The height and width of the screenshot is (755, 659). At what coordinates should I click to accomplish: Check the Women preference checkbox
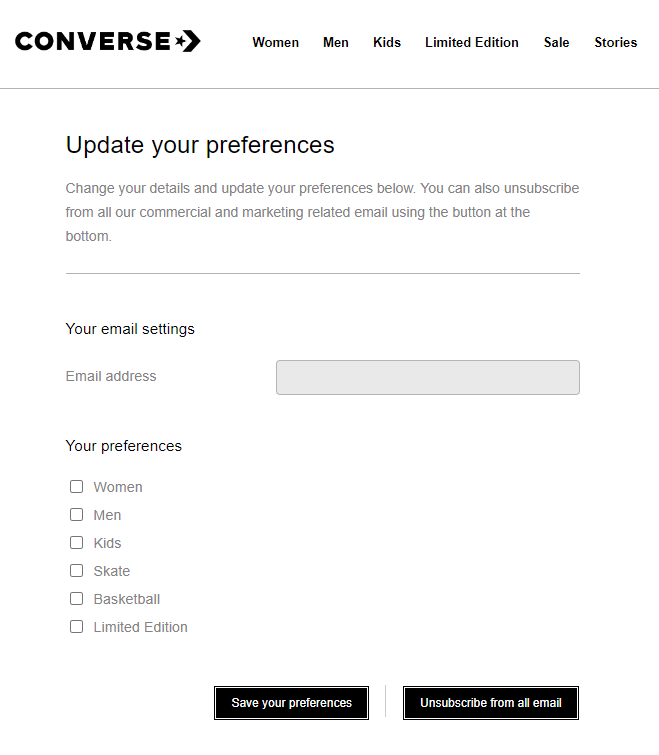point(76,487)
